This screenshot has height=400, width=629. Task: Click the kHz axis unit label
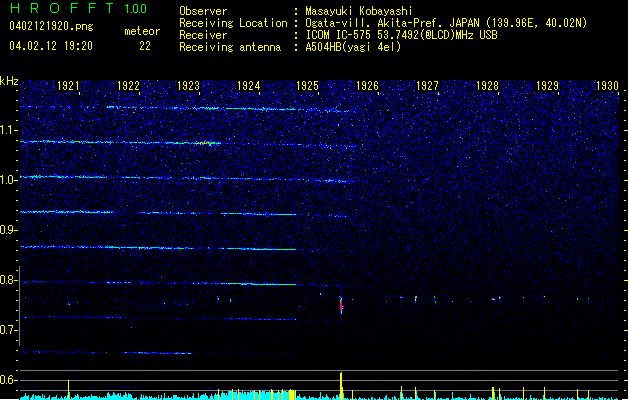point(9,81)
